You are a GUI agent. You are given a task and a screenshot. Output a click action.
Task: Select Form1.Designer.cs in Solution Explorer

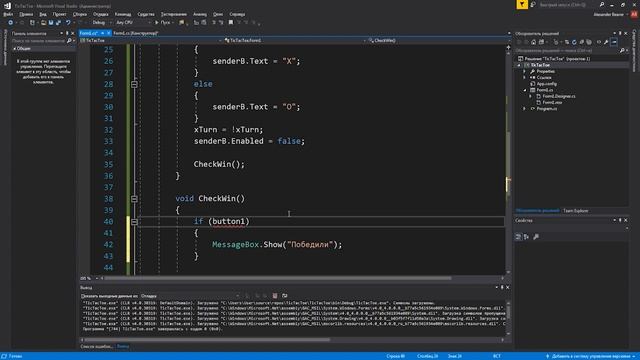(558, 96)
